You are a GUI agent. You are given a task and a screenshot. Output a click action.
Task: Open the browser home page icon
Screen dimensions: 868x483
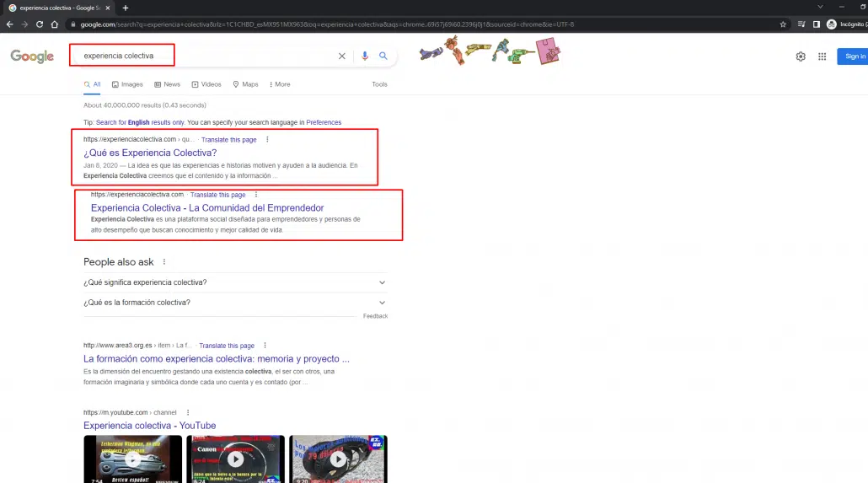[x=54, y=24]
